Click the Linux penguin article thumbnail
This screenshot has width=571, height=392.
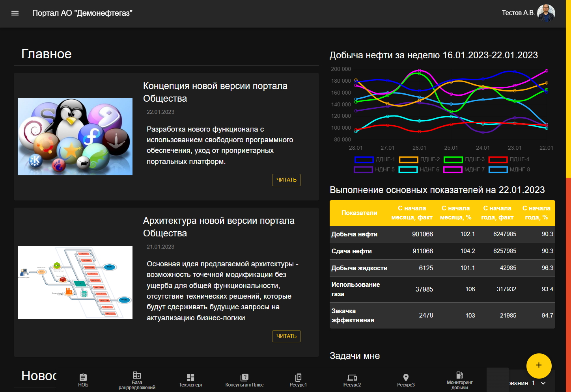coord(75,137)
